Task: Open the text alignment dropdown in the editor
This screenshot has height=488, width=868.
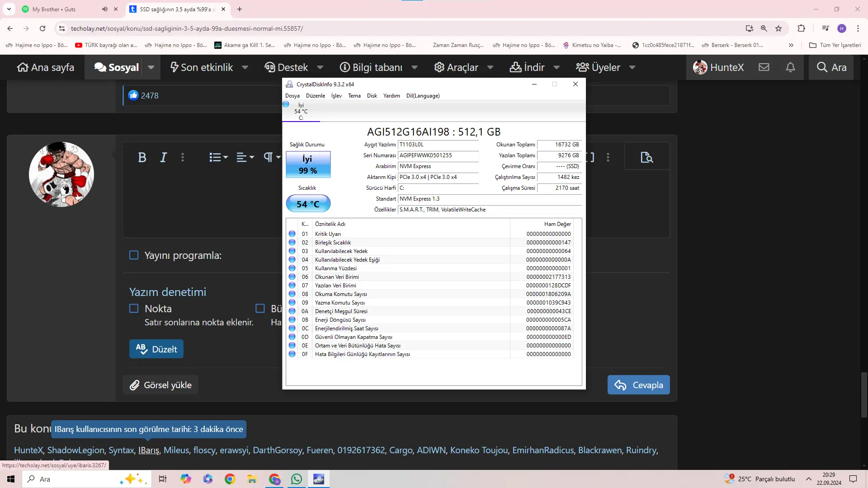Action: tap(245, 157)
